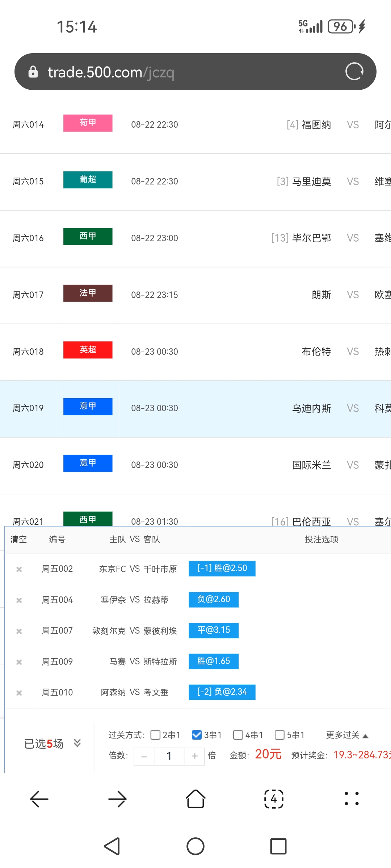Open team 马里迪莫 in row 周六015
391x868 pixels.
coord(311,182)
